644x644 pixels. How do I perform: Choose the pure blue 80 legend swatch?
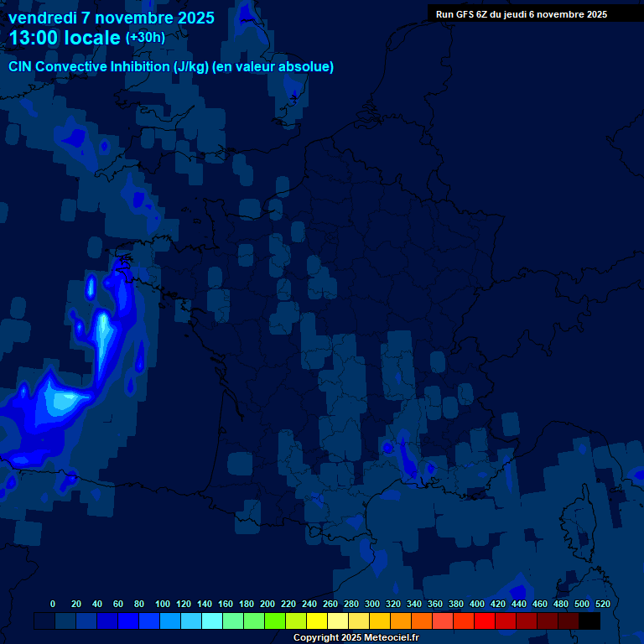128,621
